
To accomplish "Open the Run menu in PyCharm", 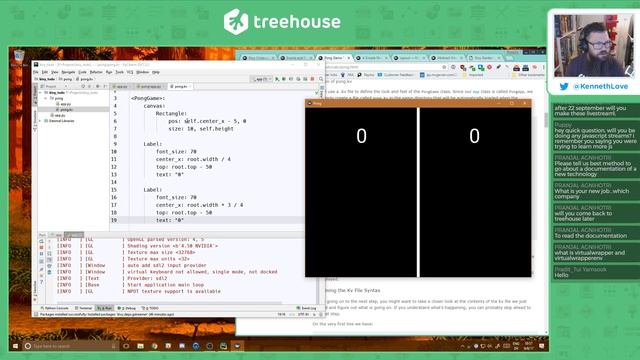I will 109,72.
